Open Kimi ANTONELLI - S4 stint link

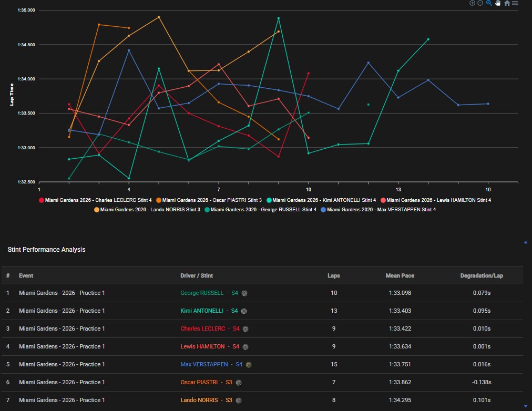point(209,311)
